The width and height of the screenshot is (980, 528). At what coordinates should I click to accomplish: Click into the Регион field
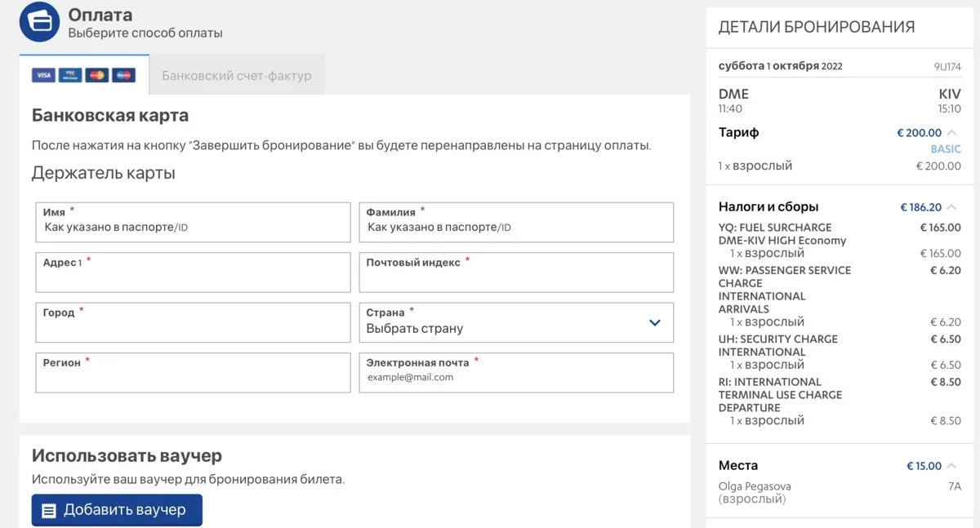(x=193, y=379)
